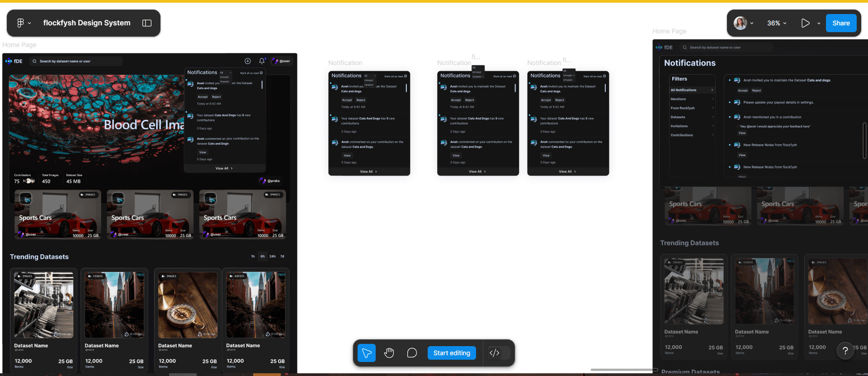Click the AUDIOS tag badge
This screenshot has width=868, height=376.
pos(237,276)
